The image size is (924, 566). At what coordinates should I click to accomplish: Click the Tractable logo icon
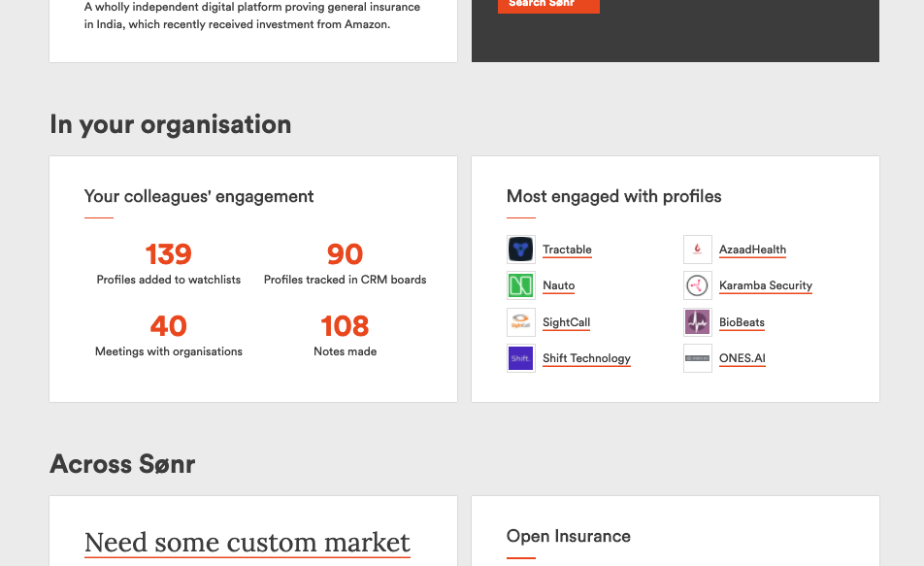click(521, 250)
